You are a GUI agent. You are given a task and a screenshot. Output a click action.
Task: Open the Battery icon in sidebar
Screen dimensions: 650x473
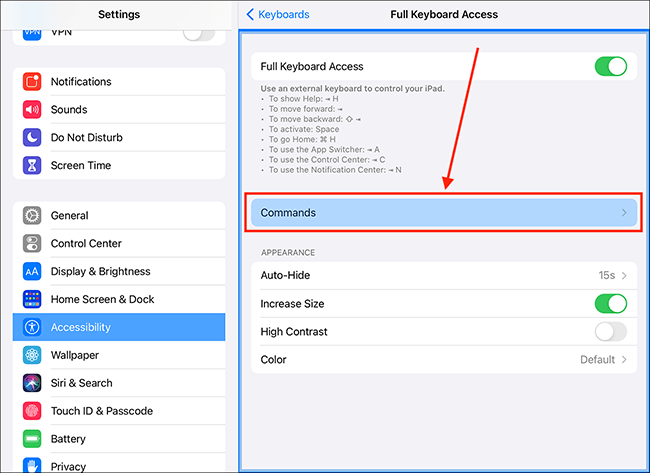pyautogui.click(x=32, y=439)
